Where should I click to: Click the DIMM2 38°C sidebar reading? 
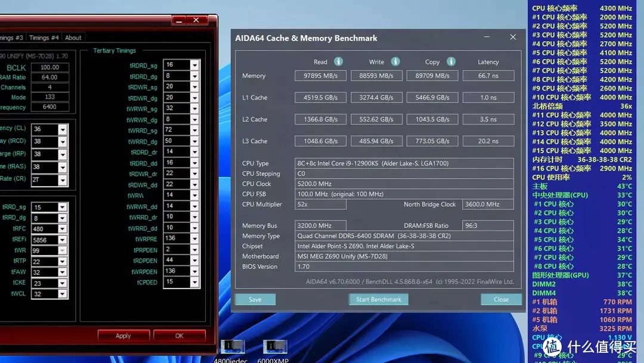click(582, 284)
